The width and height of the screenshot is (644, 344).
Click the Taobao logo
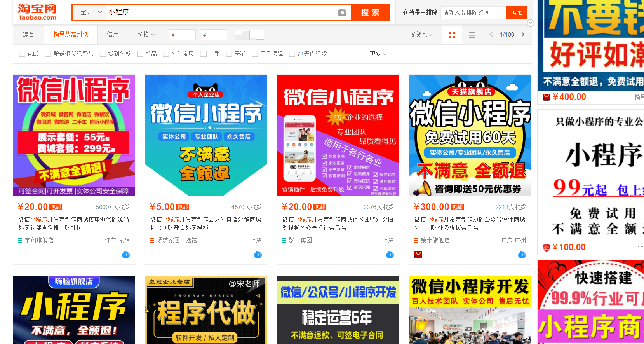[37, 12]
